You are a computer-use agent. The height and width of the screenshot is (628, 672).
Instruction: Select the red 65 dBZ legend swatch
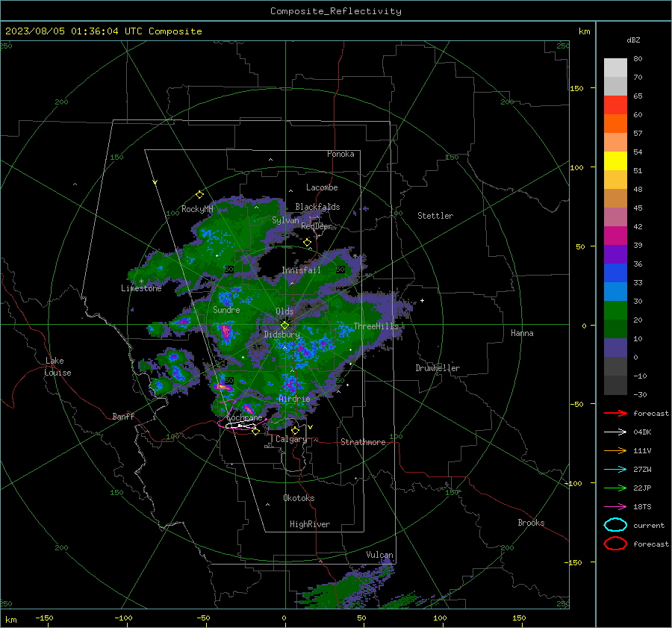point(615,105)
